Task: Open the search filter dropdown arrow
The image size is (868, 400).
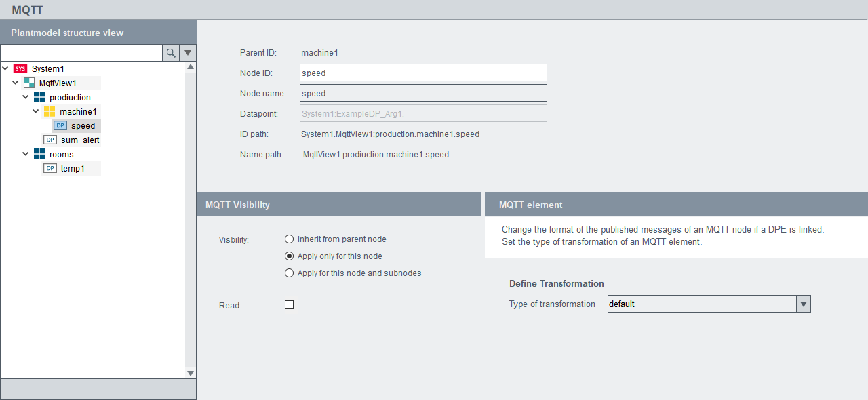Action: pyautogui.click(x=188, y=53)
